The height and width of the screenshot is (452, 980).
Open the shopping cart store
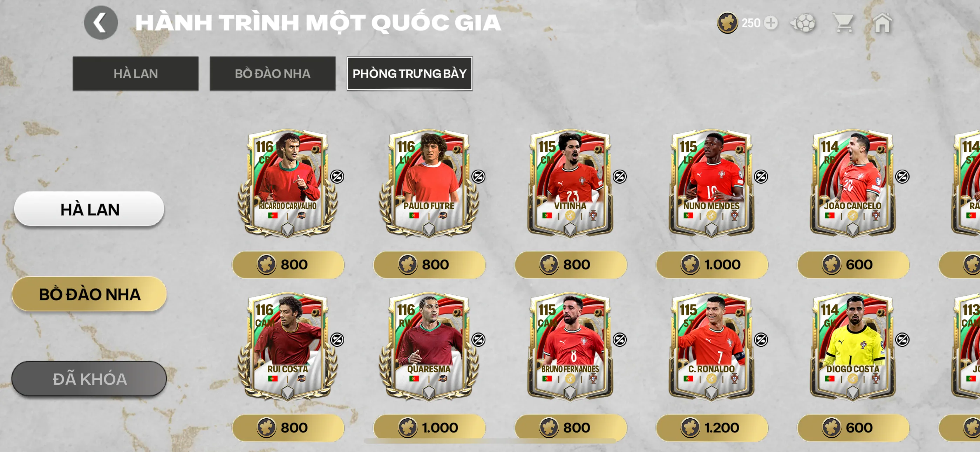click(843, 23)
